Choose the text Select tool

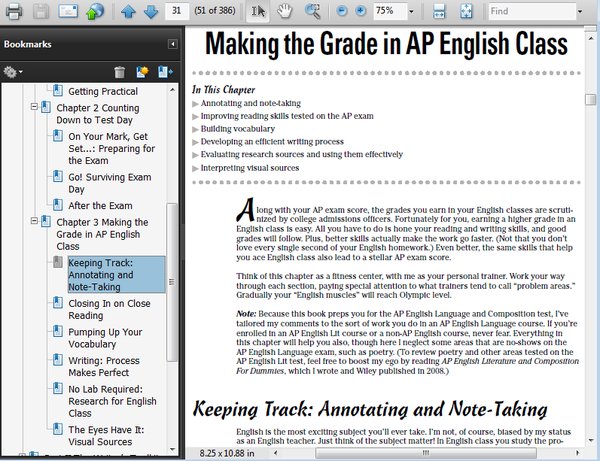[x=258, y=11]
